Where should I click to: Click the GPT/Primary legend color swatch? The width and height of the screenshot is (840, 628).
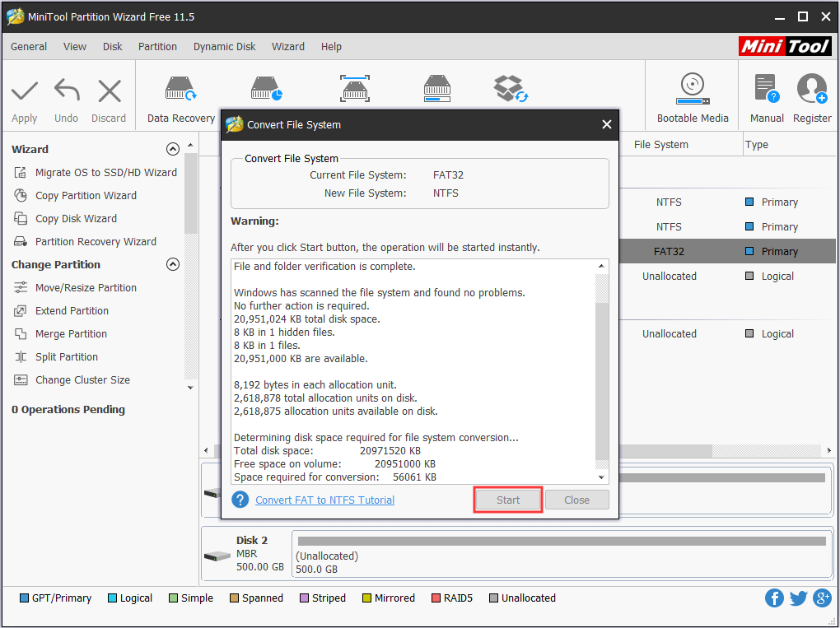click(24, 598)
